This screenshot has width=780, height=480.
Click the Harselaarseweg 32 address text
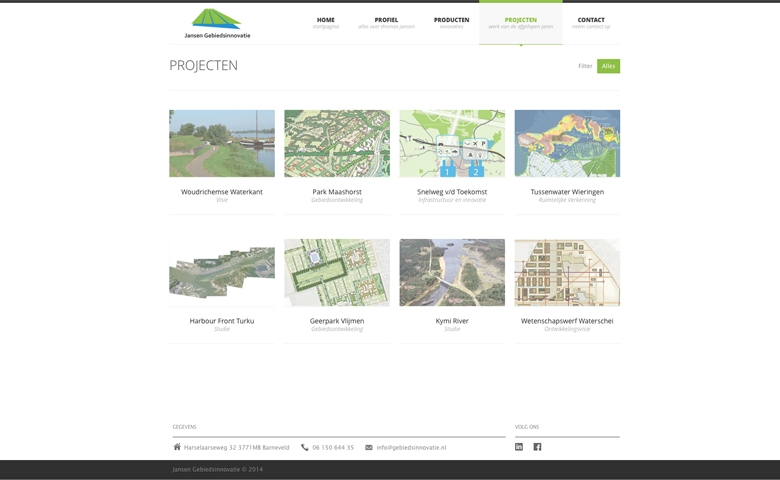[236, 448]
